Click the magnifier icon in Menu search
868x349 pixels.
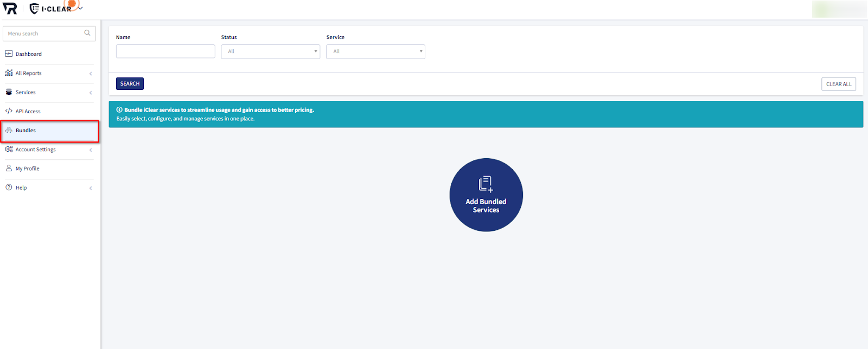(x=87, y=33)
